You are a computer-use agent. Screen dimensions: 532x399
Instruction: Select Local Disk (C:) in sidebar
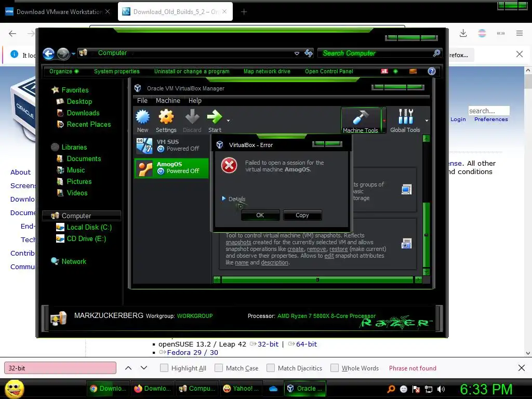pos(89,228)
